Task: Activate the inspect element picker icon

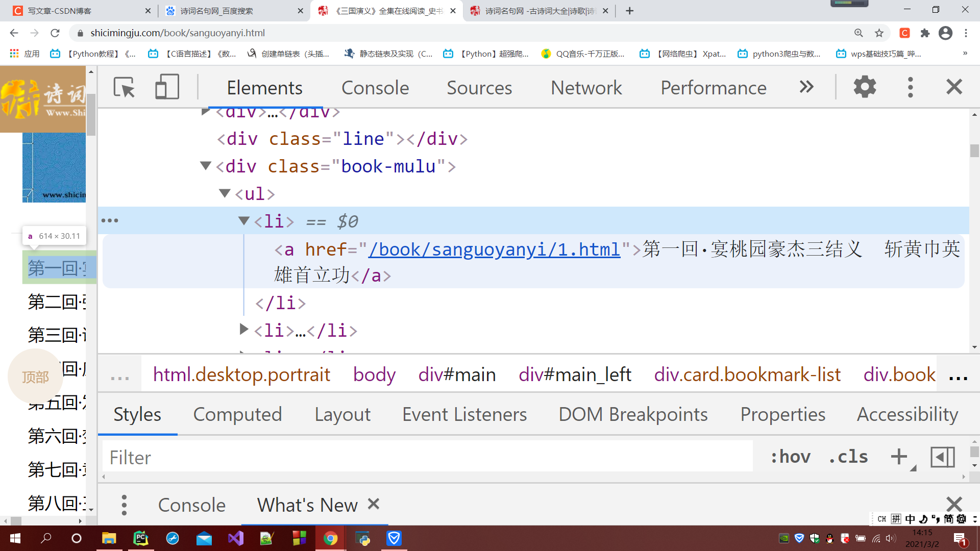Action: 124,87
